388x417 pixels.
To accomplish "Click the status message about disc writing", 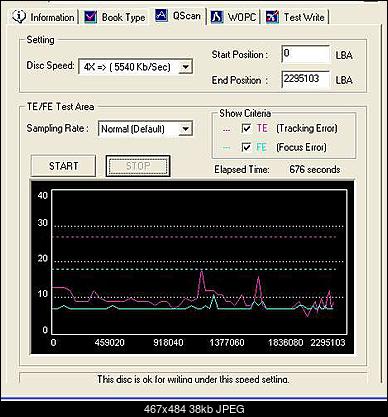I will click(193, 379).
